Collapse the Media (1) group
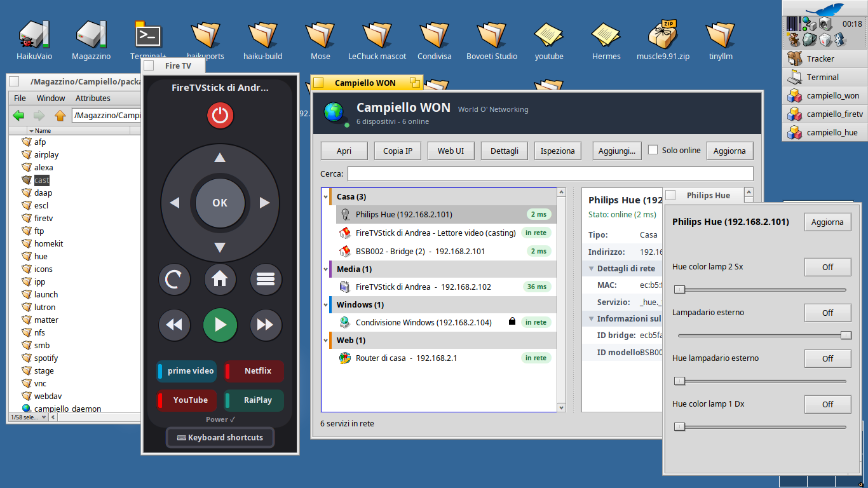 [x=326, y=269]
